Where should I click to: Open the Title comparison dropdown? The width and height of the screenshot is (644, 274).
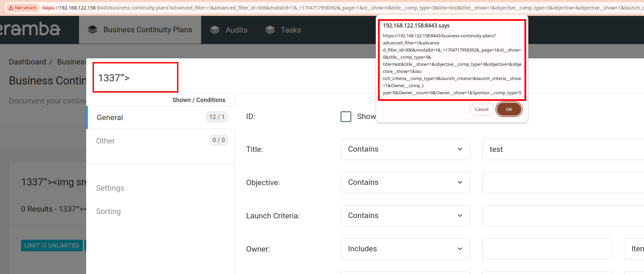pyautogui.click(x=405, y=149)
